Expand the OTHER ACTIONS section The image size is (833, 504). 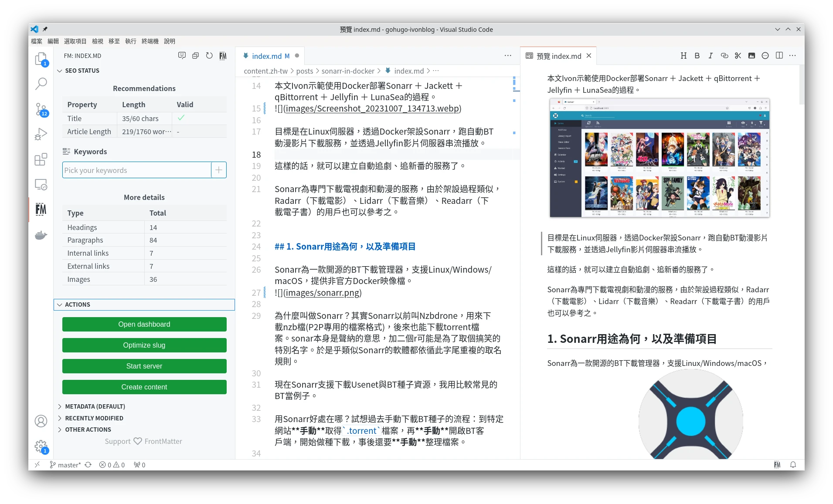tap(88, 430)
